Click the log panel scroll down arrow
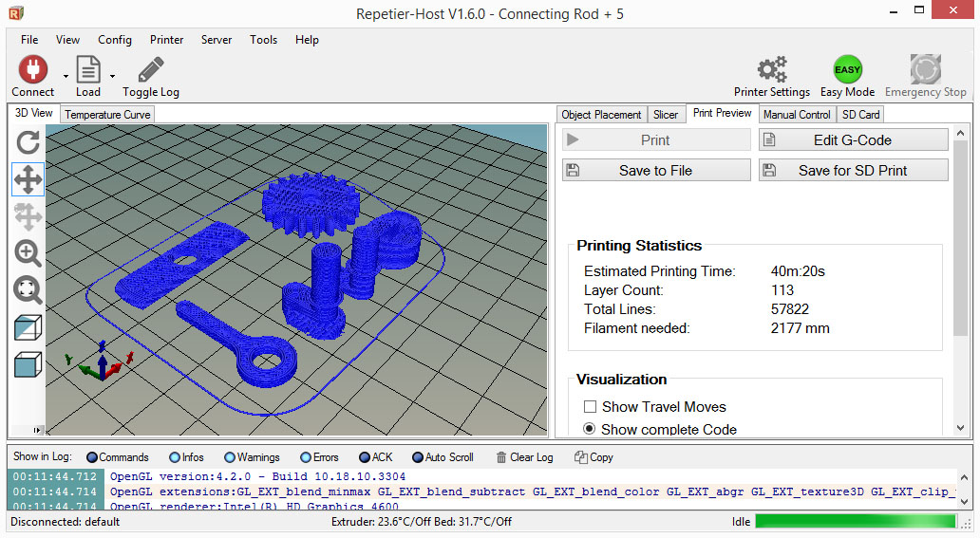The width and height of the screenshot is (980, 538). coord(964,502)
